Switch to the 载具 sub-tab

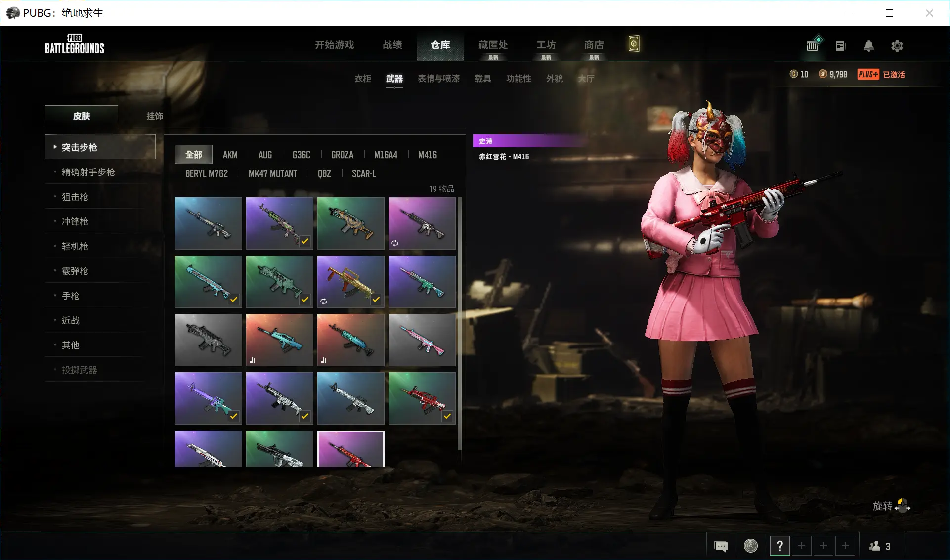[x=483, y=78]
